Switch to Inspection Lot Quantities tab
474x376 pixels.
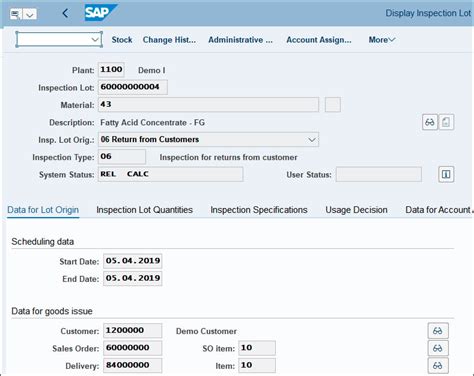144,210
